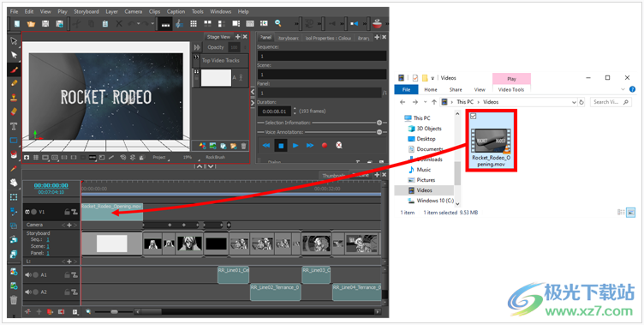644x325 pixels.
Task: Select the Paint bucket tool
Action: [x=14, y=154]
